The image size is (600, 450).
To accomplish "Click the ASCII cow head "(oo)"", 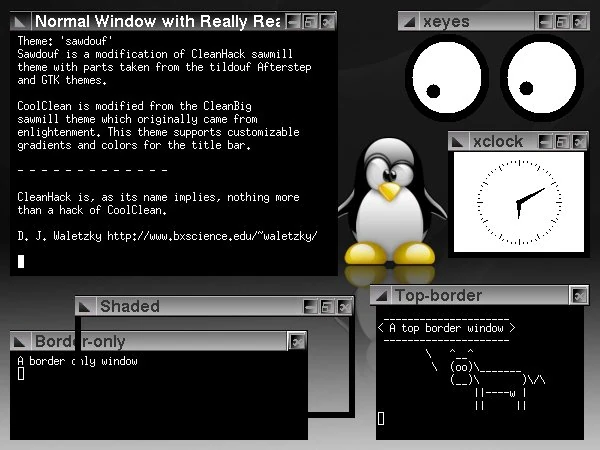I will pos(461,367).
